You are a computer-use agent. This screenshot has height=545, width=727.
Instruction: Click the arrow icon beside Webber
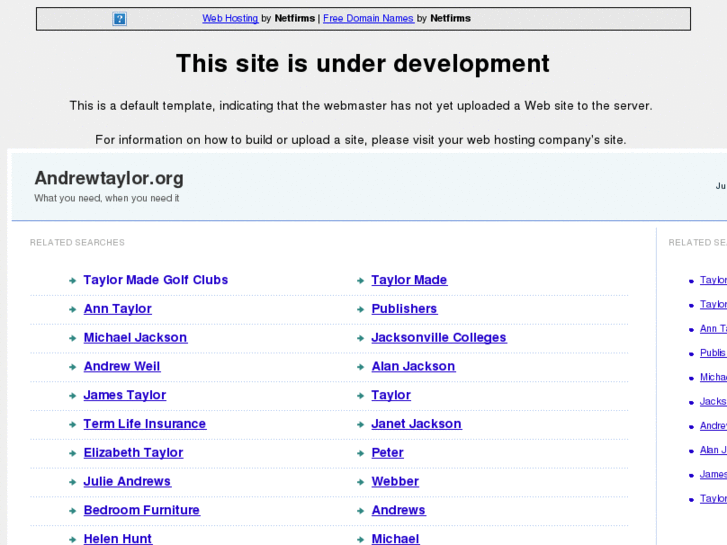360,482
